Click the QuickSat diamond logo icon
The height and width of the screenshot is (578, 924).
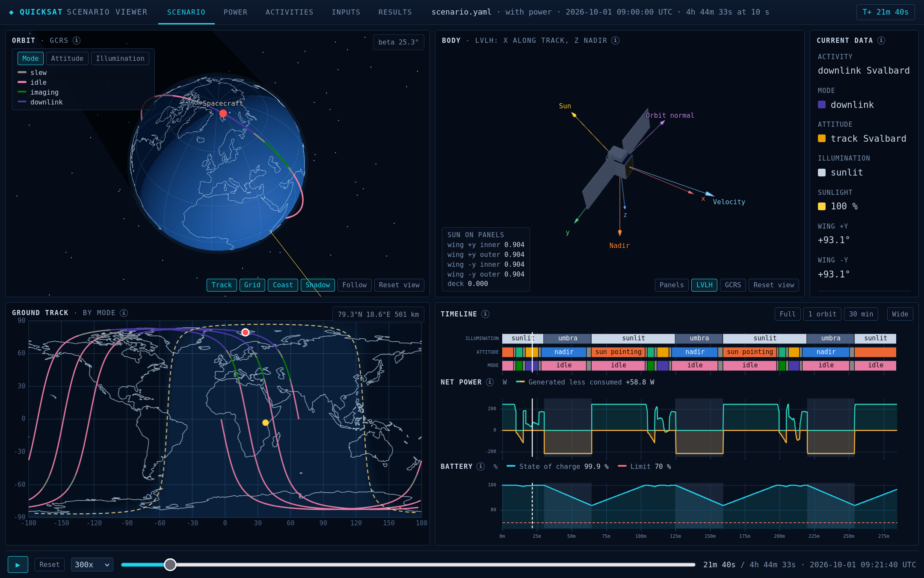coord(11,12)
